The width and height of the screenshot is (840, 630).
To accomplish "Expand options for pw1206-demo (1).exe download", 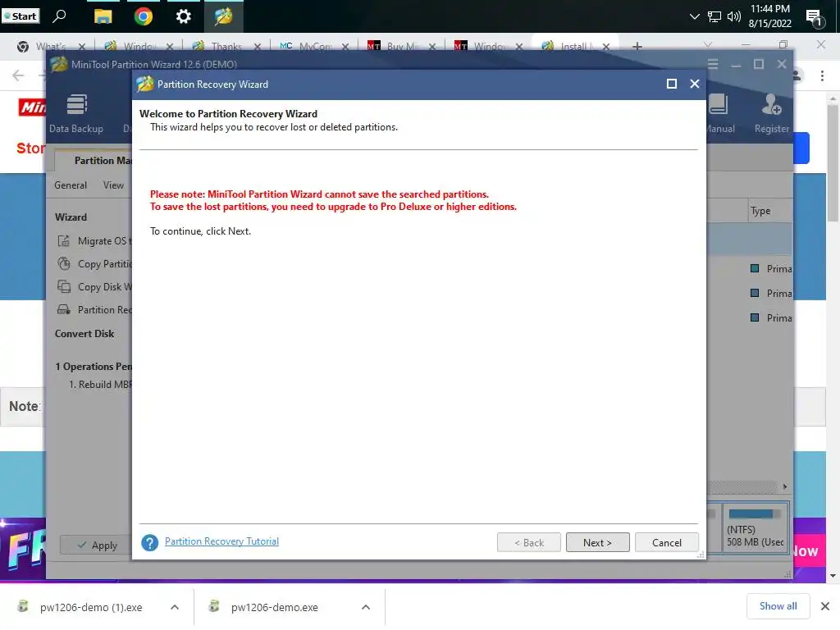I will tap(175, 607).
